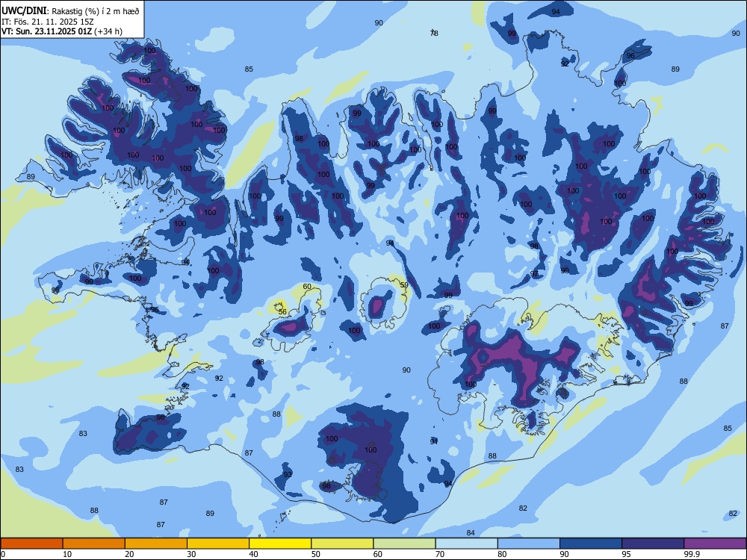Select the '70' label on the color scale
Screen dimensions: 747x560
[x=440, y=554]
